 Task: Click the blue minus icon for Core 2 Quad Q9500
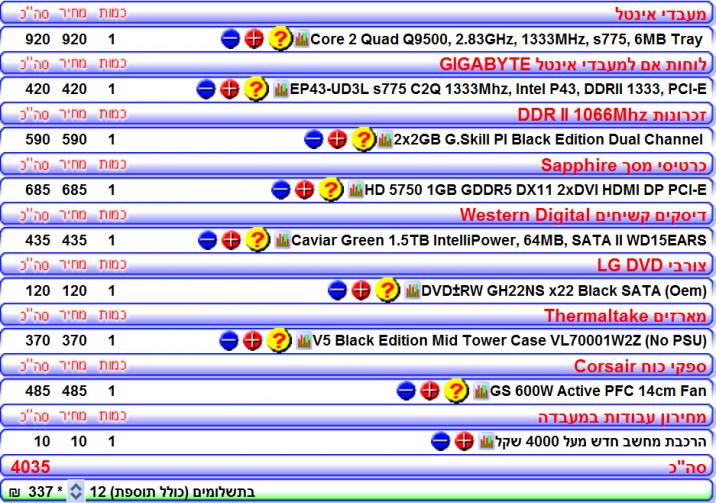pyautogui.click(x=230, y=39)
